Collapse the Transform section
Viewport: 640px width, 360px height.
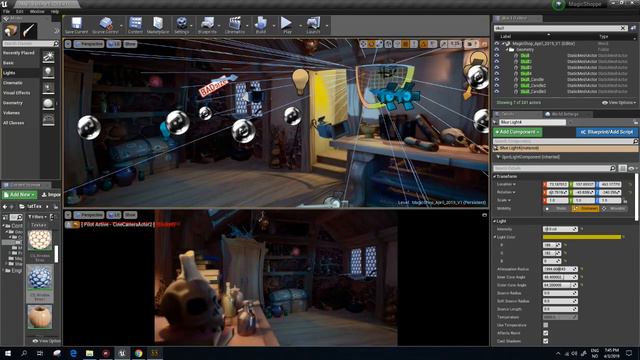(x=495, y=176)
